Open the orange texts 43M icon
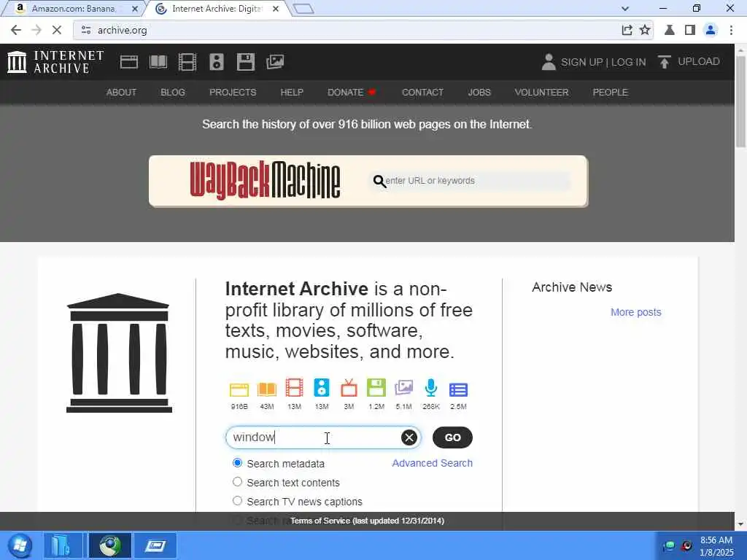This screenshot has width=747, height=560. 267,389
